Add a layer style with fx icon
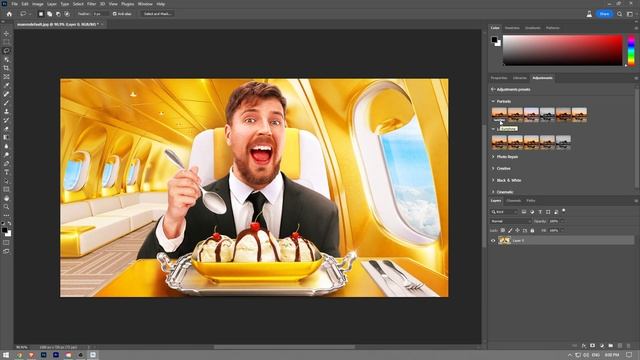The image size is (640, 360). tap(584, 346)
